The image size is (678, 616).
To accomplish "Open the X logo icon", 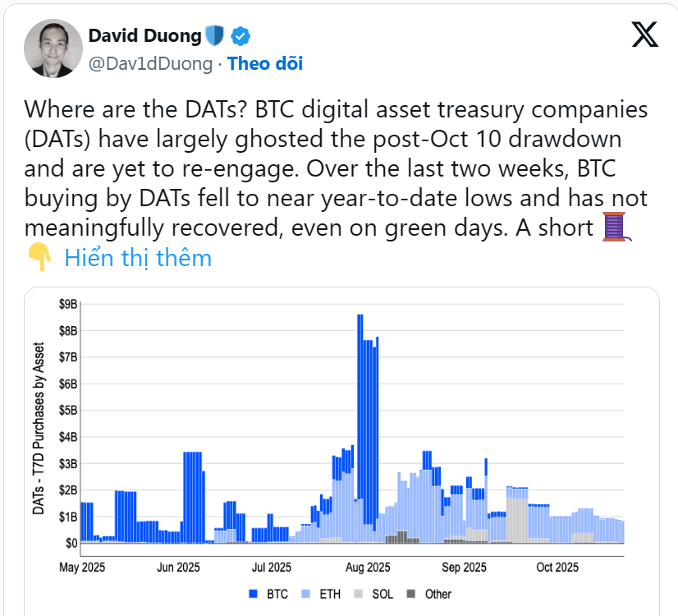I will (644, 34).
